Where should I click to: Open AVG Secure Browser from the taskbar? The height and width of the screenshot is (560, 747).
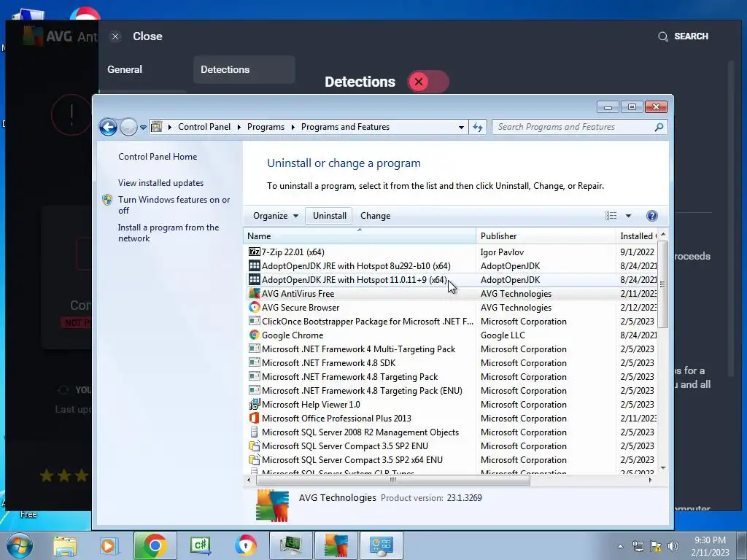246,545
